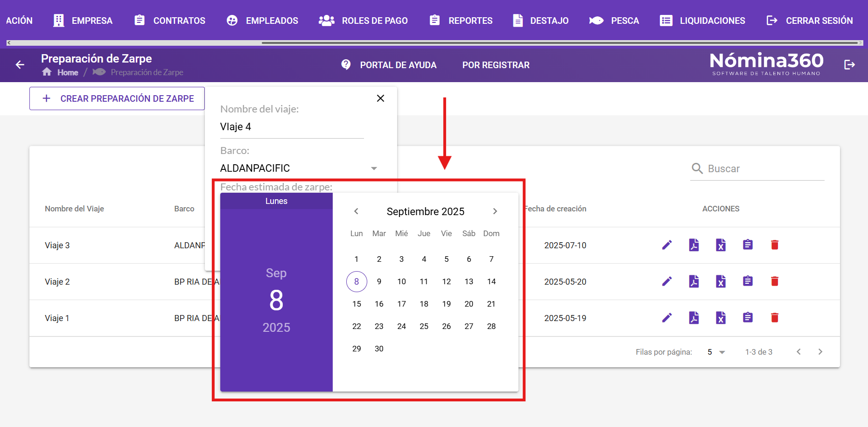Screen dimensions: 868x427
Task: Select September 6 in the calendar
Action: coord(469,259)
